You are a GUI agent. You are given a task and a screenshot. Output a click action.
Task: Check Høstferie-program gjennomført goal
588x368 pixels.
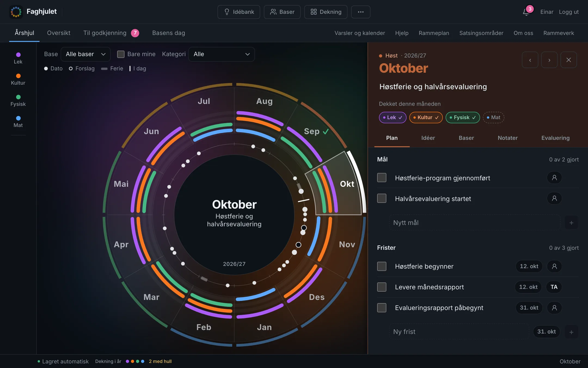tap(382, 178)
